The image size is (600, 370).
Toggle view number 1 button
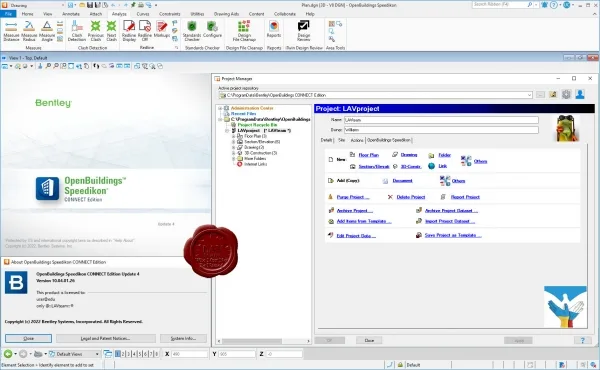pos(118,354)
